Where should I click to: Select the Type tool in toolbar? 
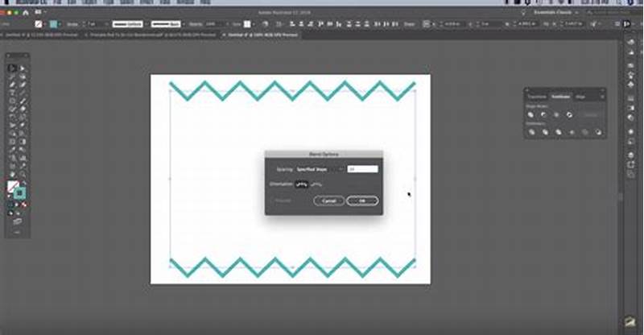click(x=12, y=93)
